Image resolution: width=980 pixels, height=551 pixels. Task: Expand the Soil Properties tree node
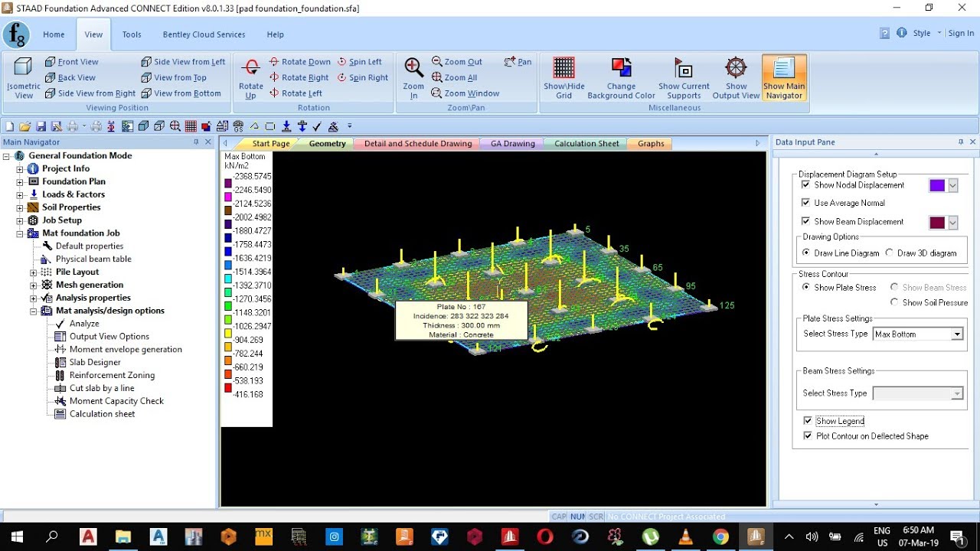[20, 207]
